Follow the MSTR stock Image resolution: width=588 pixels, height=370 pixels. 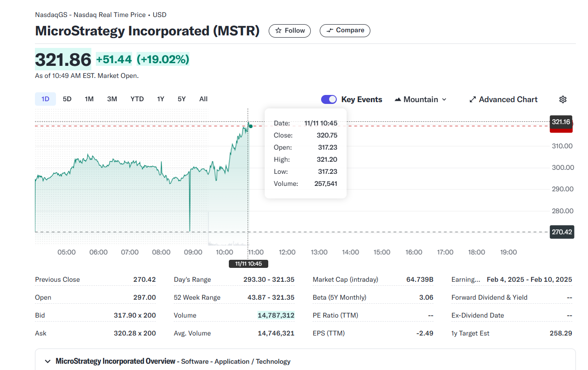coord(290,30)
